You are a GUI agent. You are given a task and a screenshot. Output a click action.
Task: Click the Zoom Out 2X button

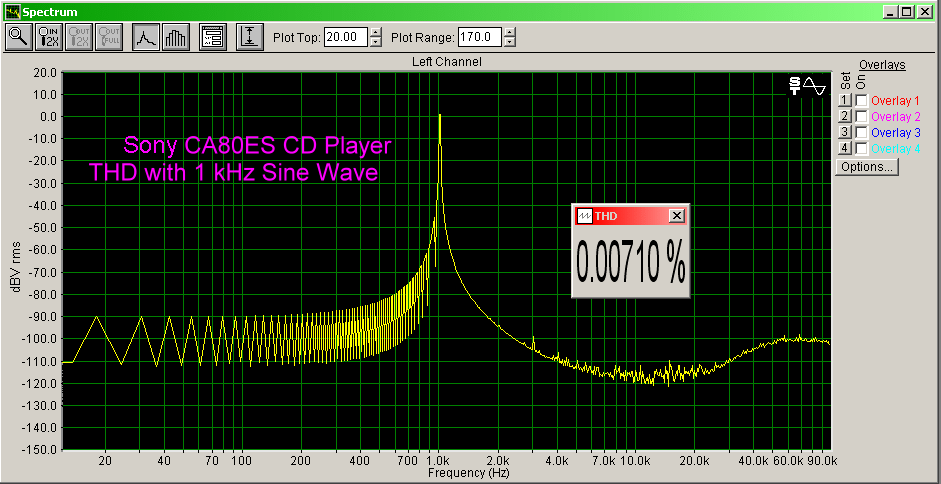click(78, 37)
